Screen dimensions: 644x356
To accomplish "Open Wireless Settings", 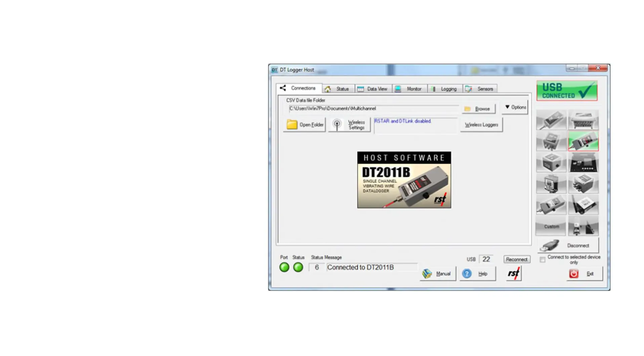I will 350,125.
